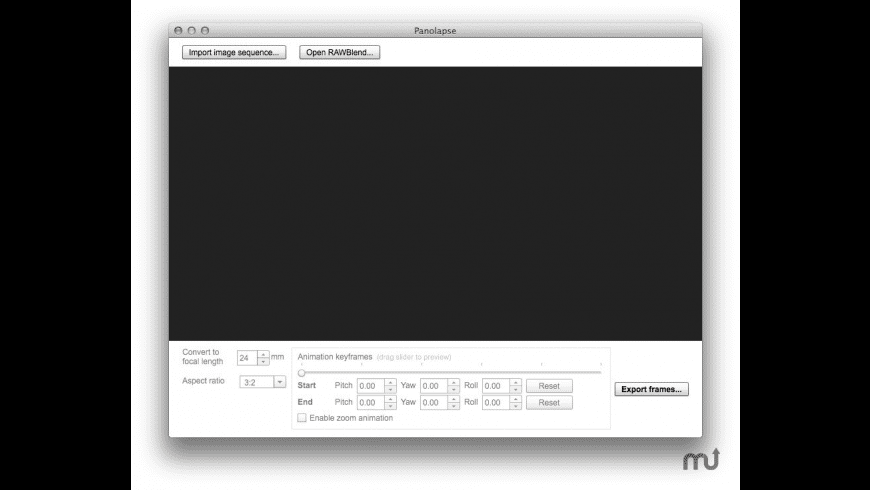Increment Start Roll stepper up arrow
This screenshot has width=870, height=490.
pyautogui.click(x=515, y=382)
